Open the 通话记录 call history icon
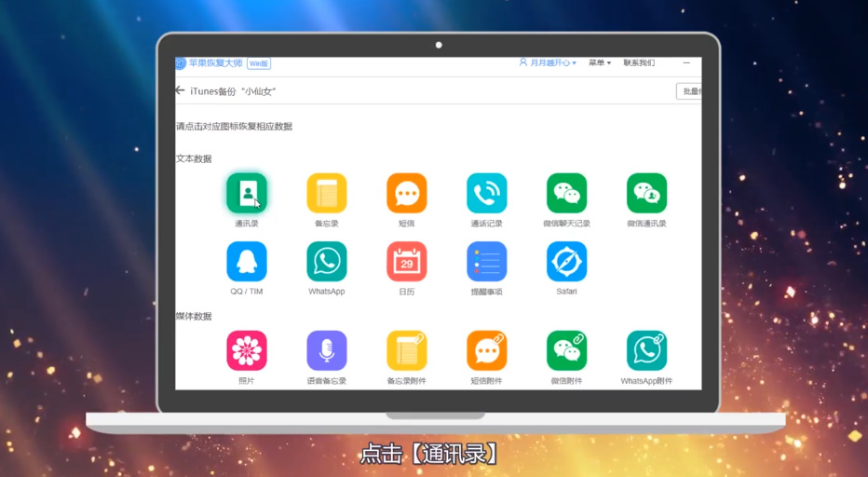Viewport: 868px width, 477px height. tap(486, 193)
